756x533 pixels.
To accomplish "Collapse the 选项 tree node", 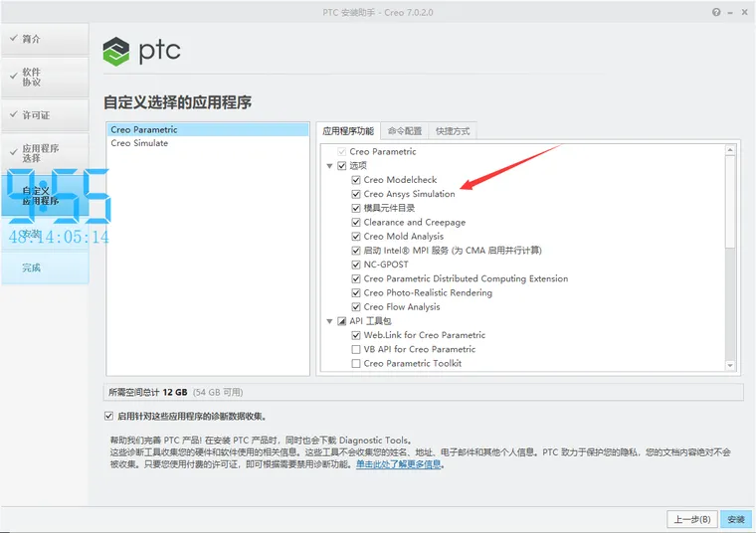I will click(329, 166).
